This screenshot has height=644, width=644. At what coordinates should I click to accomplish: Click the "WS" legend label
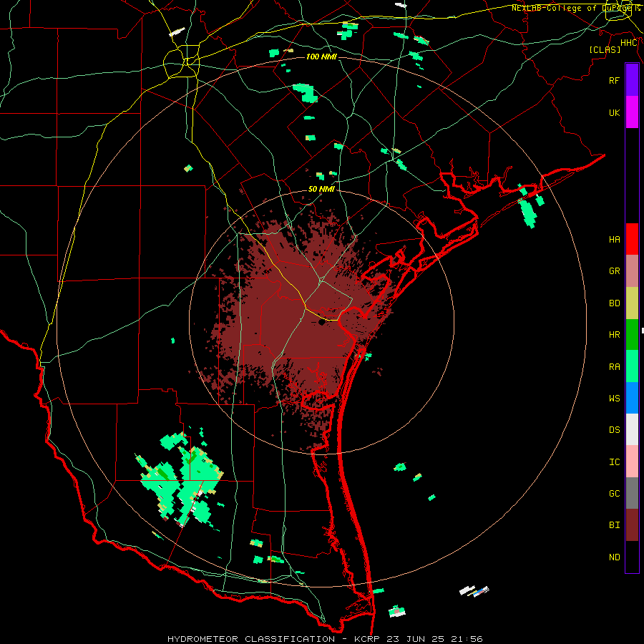click(614, 398)
